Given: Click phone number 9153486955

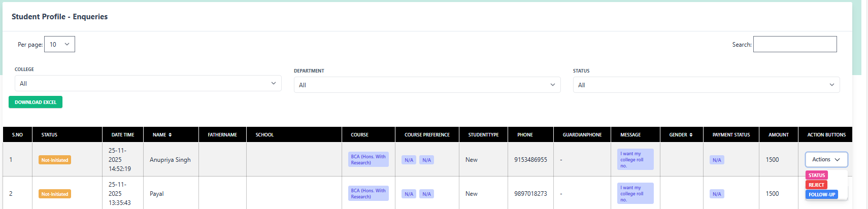Looking at the screenshot, I should coord(530,159).
